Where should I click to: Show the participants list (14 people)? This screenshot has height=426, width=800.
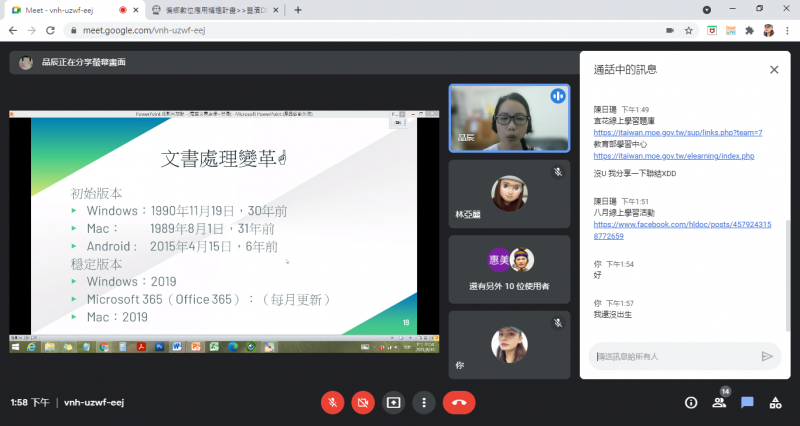click(x=719, y=403)
